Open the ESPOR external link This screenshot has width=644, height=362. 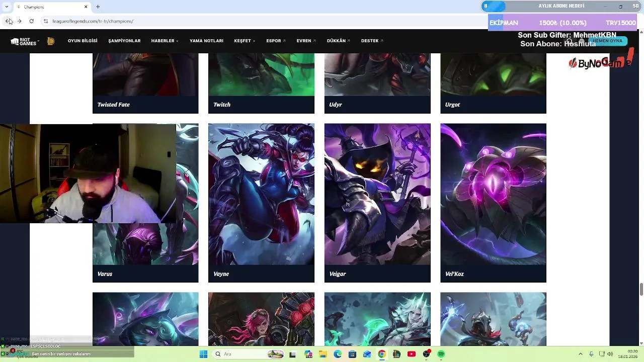pos(276,41)
